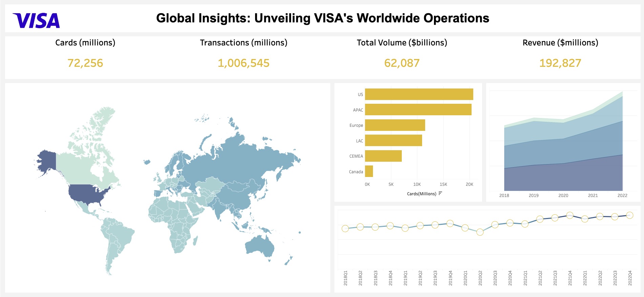Click the 'APAC' row label
This screenshot has width=644, height=297.
point(358,110)
